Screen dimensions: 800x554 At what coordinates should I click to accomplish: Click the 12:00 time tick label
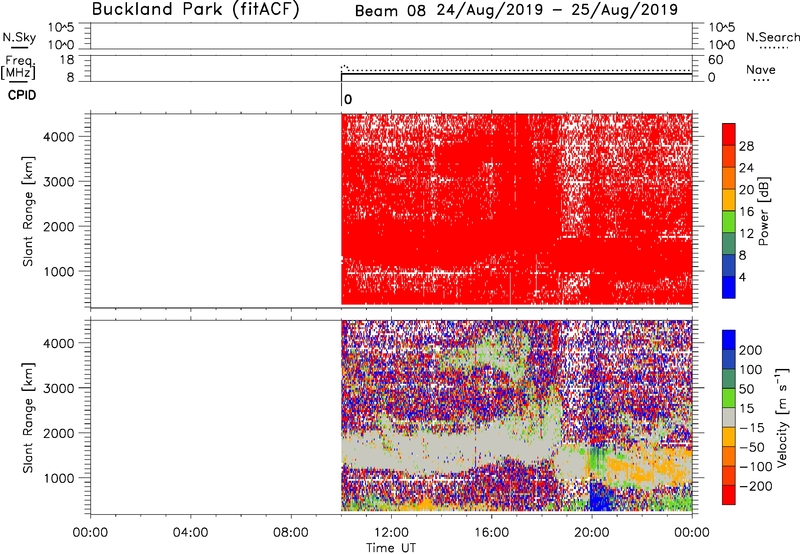coord(391,533)
